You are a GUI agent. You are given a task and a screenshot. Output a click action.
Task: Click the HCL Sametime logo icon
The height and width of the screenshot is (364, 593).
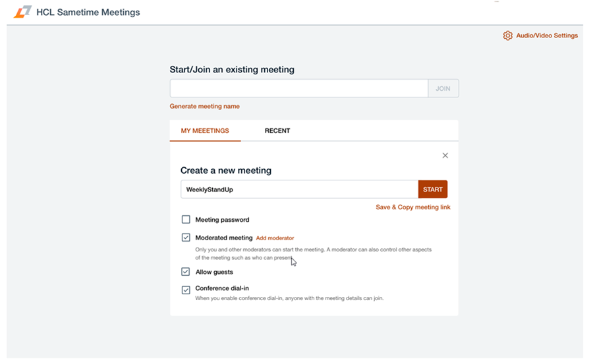pyautogui.click(x=22, y=12)
